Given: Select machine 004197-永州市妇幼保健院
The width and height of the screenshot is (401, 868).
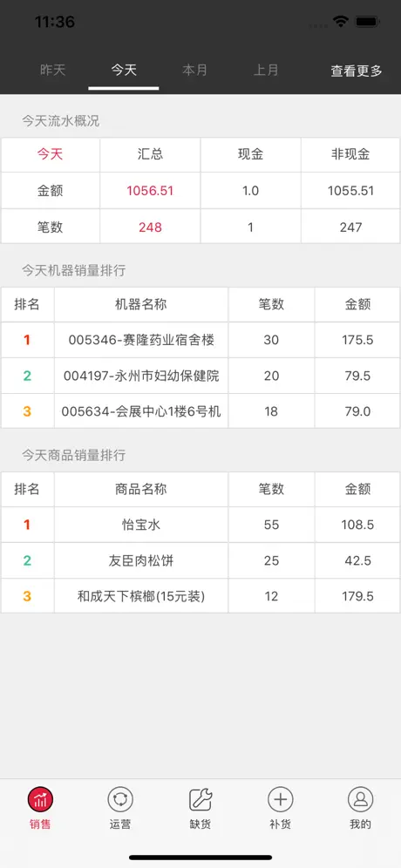Looking at the screenshot, I should click(141, 376).
